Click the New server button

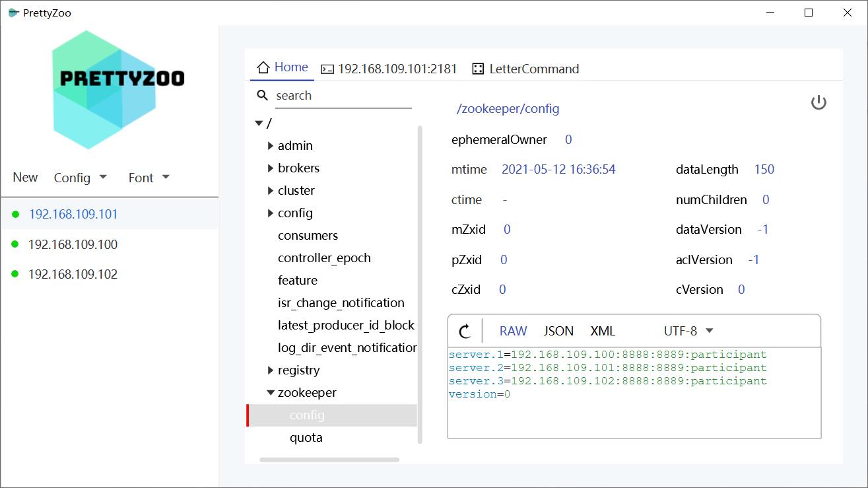(25, 177)
